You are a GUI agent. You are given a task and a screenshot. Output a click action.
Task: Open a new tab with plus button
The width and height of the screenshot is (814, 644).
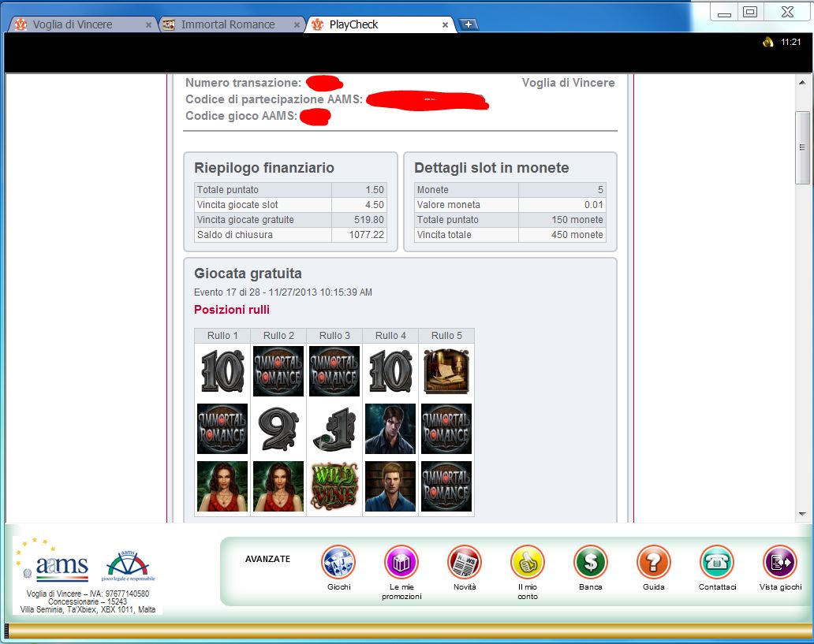click(469, 24)
